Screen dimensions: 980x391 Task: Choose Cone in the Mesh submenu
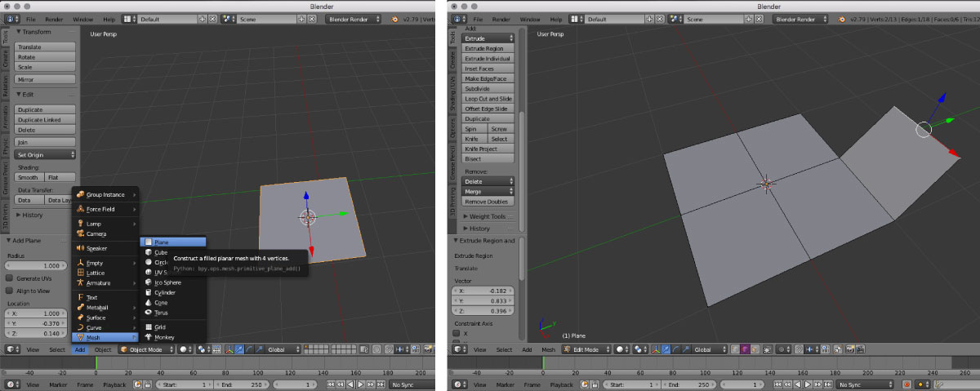point(173,303)
